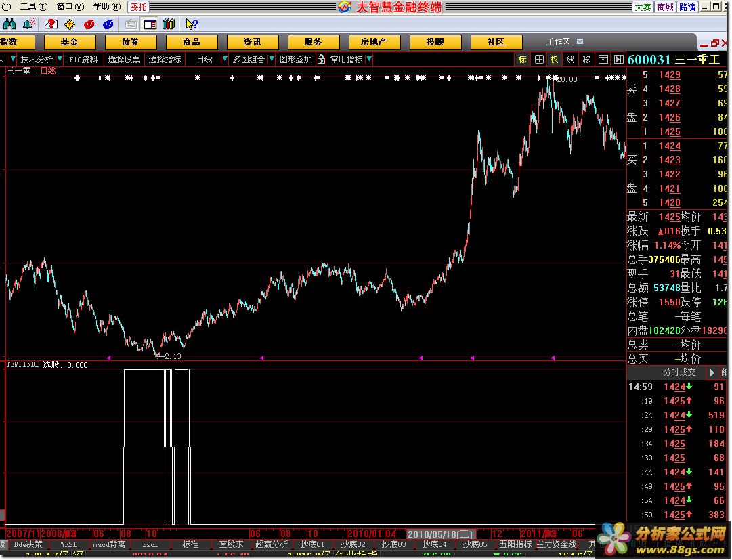
Task: Select the WRSI indicator tab
Action: pyautogui.click(x=68, y=544)
